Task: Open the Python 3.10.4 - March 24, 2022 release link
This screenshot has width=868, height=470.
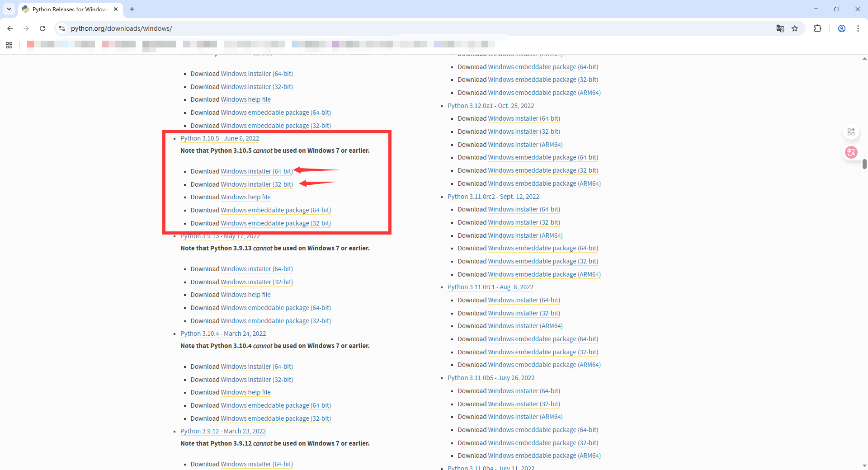Action: tap(223, 334)
